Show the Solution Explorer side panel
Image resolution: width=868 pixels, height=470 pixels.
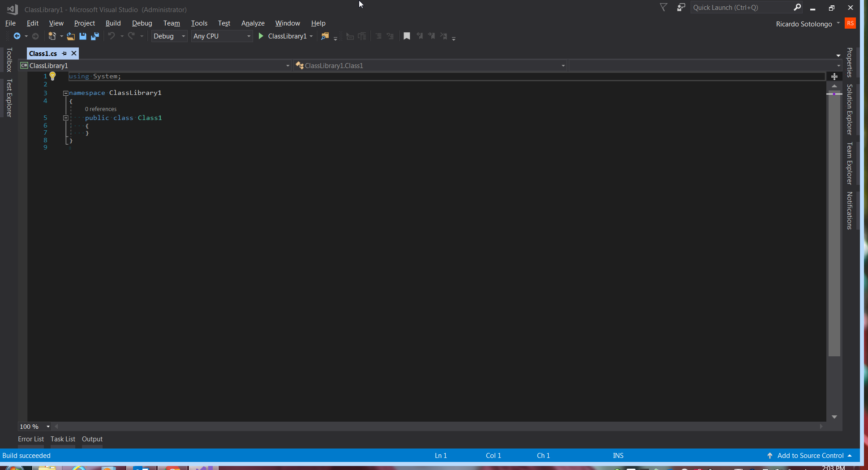point(849,110)
